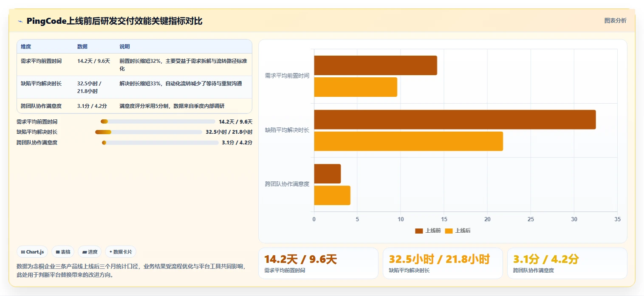644x296 pixels.
Task: Click the 缺陷平均解决时长 progress bar
Action: [149, 132]
